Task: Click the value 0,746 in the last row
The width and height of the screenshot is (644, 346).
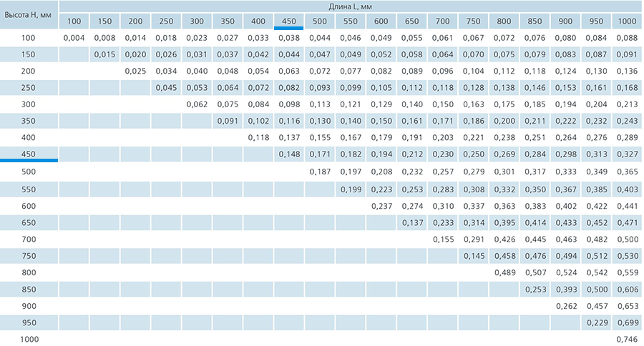Action: point(627,340)
